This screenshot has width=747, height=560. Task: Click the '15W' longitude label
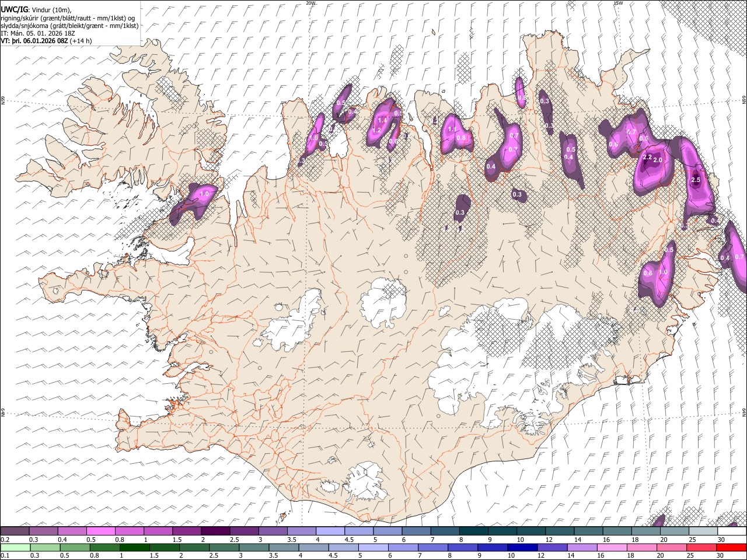point(618,3)
